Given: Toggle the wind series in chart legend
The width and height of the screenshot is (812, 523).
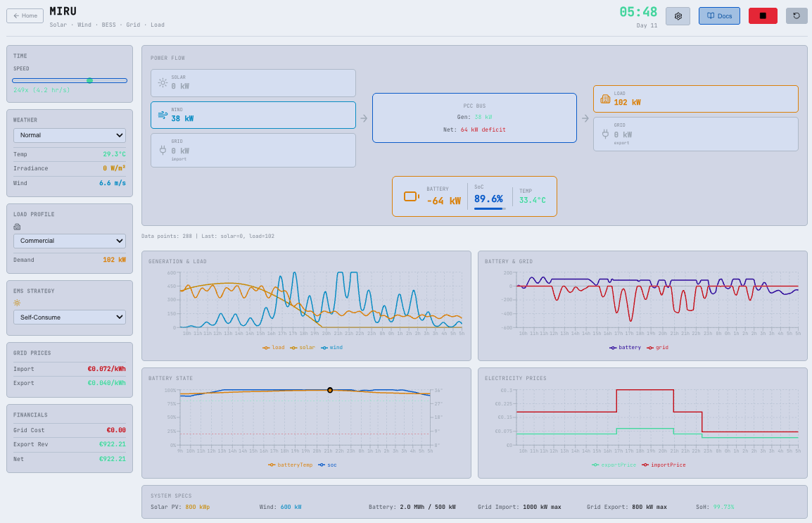Looking at the screenshot, I should tap(331, 348).
